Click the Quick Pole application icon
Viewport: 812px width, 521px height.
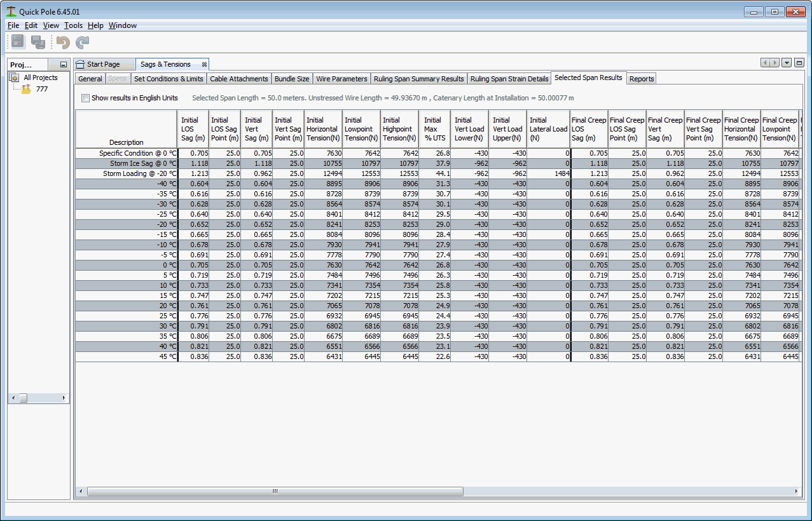point(11,12)
